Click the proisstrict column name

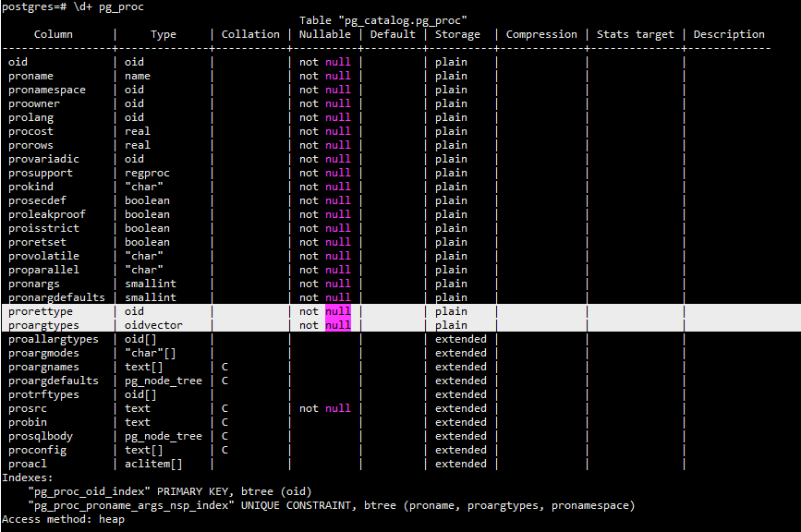point(44,228)
